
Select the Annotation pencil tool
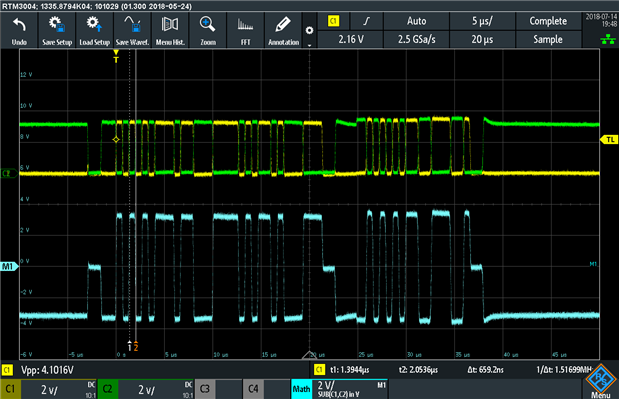point(283,30)
